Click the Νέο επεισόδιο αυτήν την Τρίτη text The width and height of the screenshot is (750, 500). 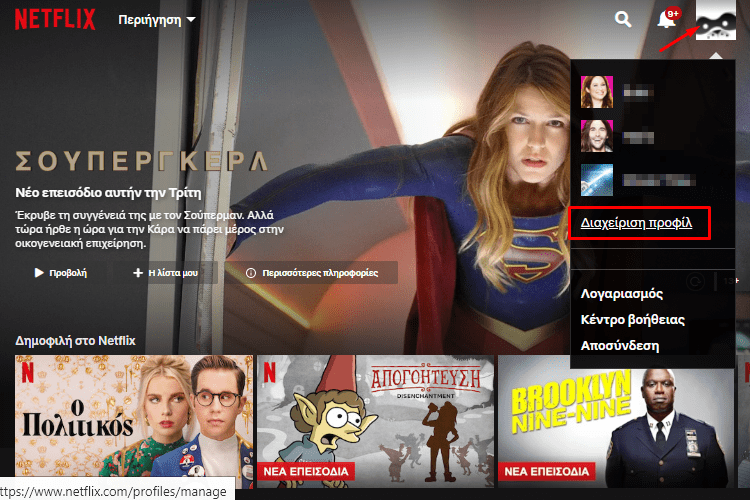tap(108, 193)
